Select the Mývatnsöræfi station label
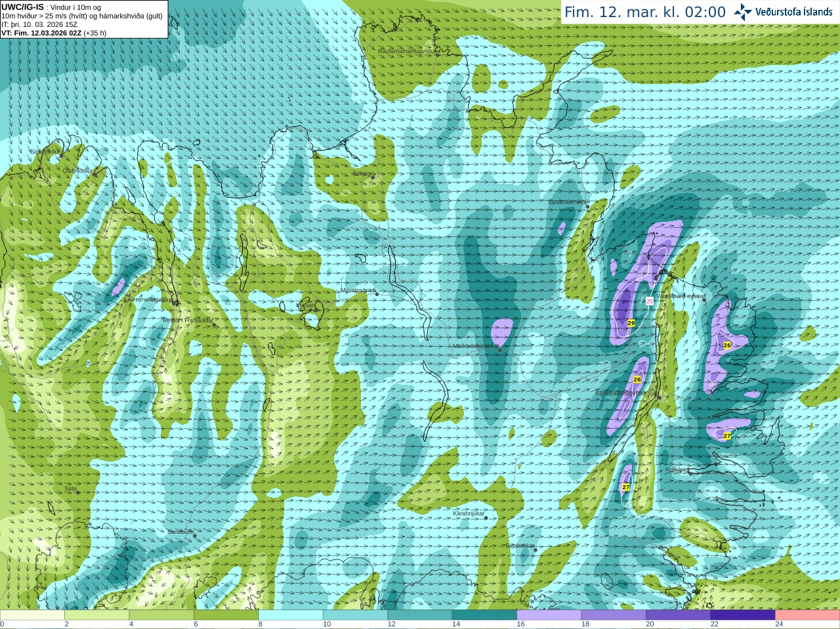The width and height of the screenshot is (840, 629). 358,290
